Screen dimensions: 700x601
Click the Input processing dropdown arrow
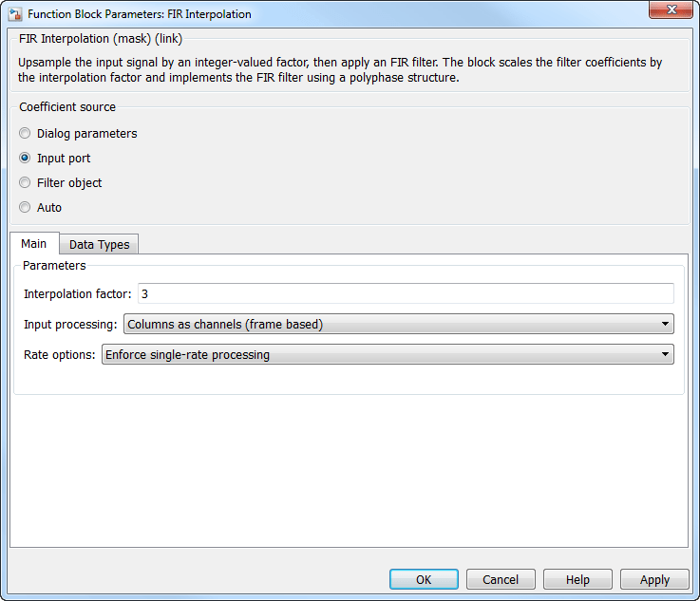(664, 325)
